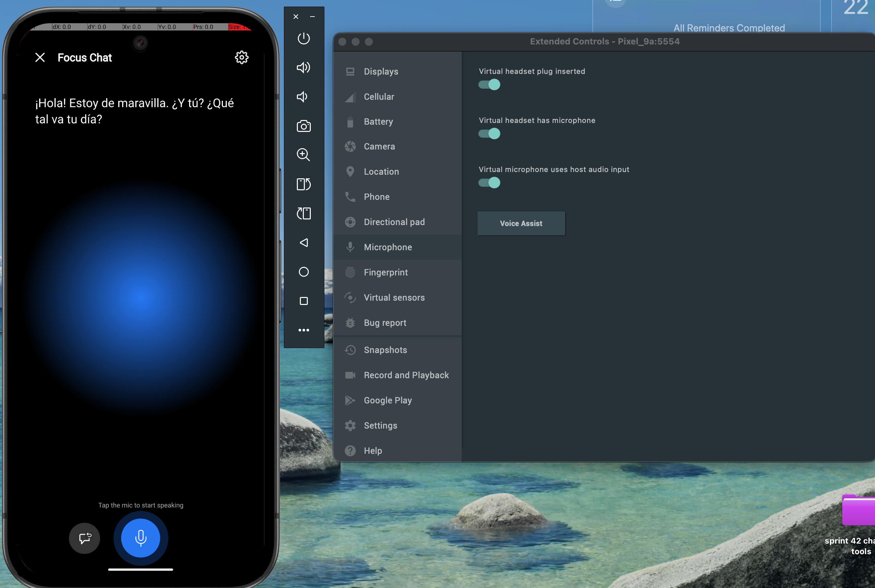This screenshot has width=875, height=588.
Task: Select Directional pad in sidebar
Action: point(397,222)
